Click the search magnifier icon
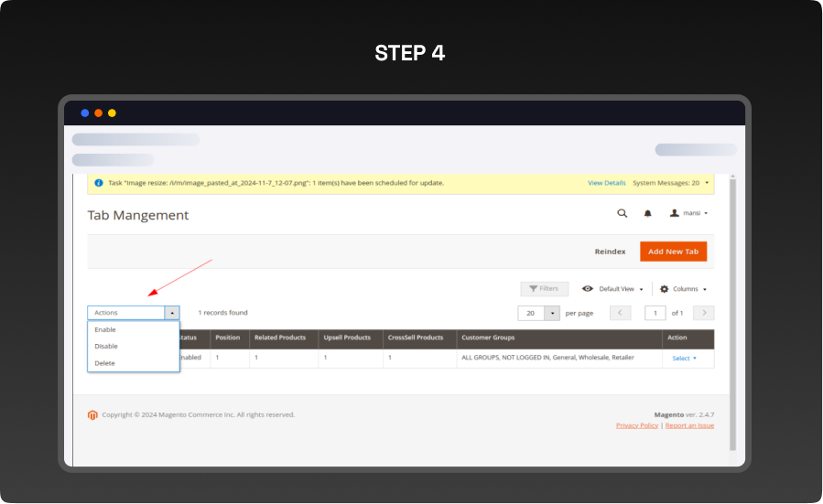The width and height of the screenshot is (823, 504). pos(623,213)
